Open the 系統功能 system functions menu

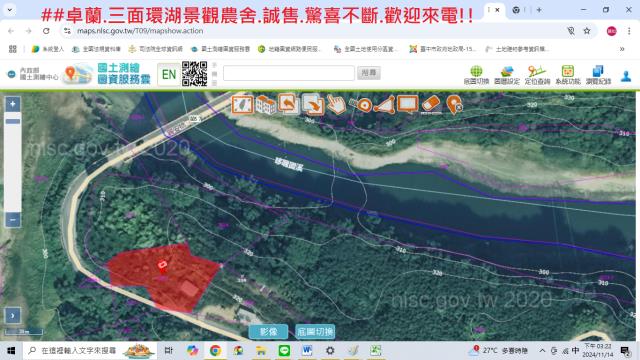tap(568, 75)
